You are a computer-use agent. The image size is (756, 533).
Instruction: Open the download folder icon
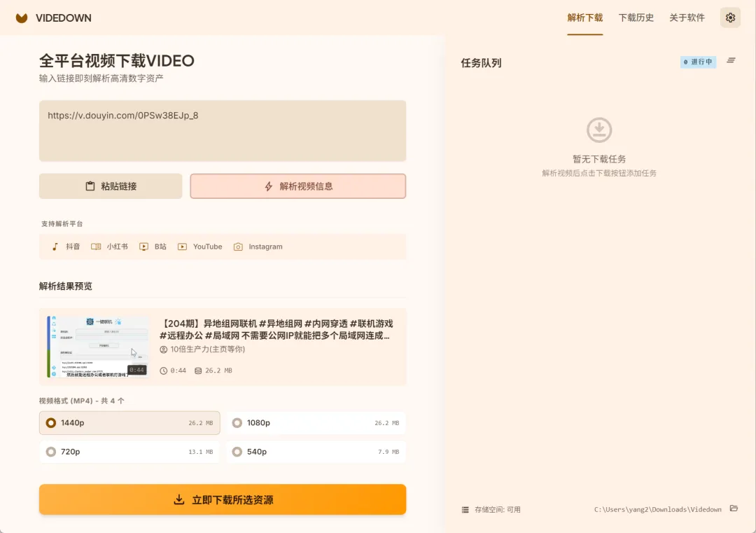pos(734,508)
